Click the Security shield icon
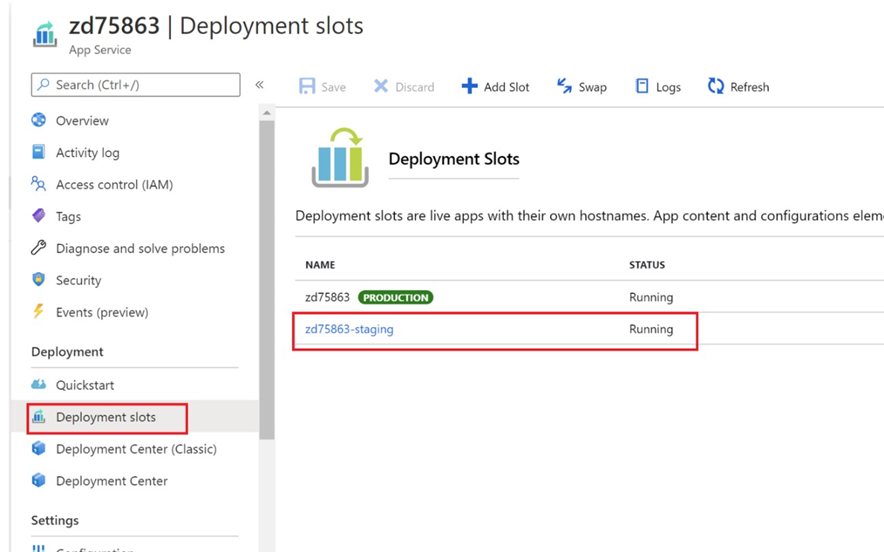The width and height of the screenshot is (884, 552). tap(39, 280)
